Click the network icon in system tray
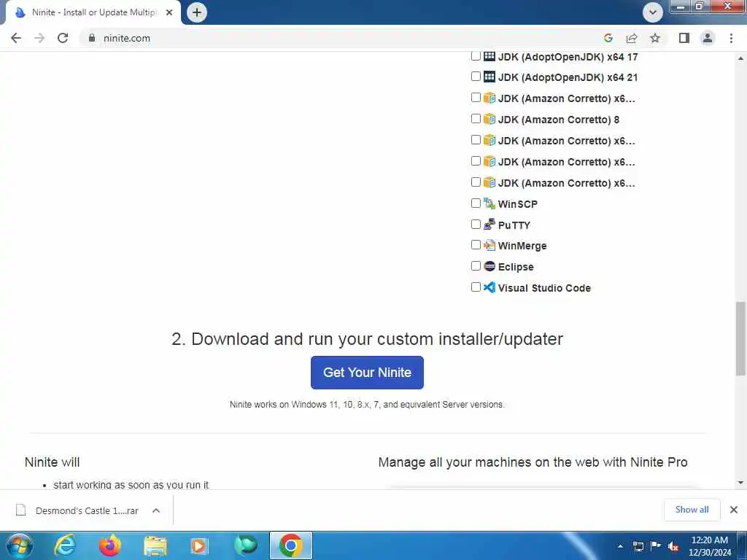Screen dimensions: 747x560 (x=638, y=546)
